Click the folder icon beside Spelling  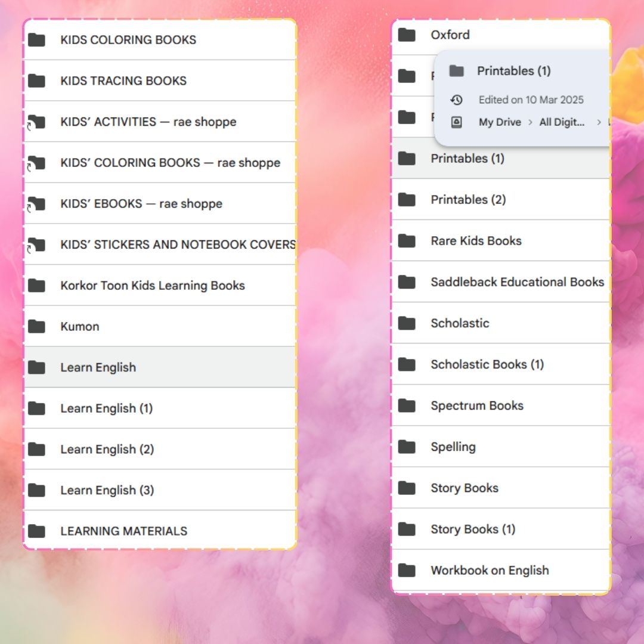point(407,447)
